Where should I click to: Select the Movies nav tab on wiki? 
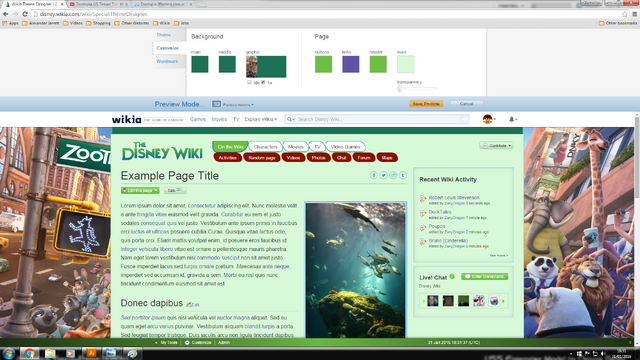(296, 147)
